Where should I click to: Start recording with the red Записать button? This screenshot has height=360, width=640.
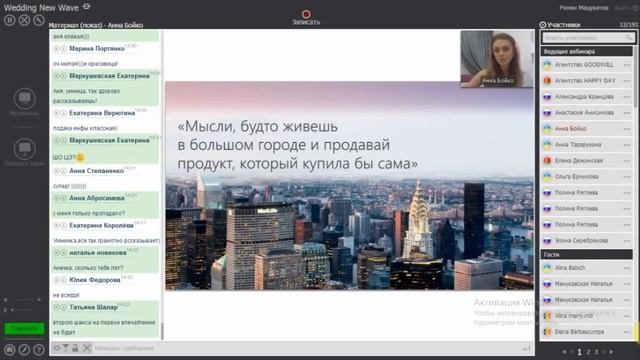306,18
